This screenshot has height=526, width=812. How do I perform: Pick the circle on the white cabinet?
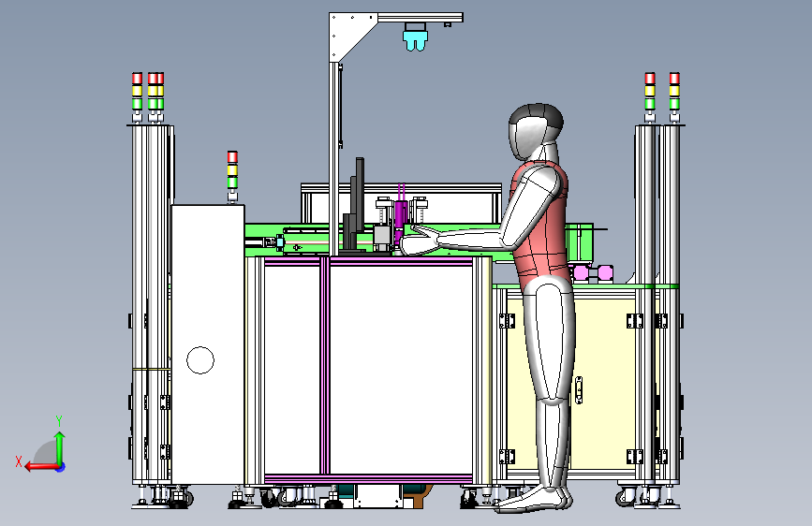coord(200,360)
